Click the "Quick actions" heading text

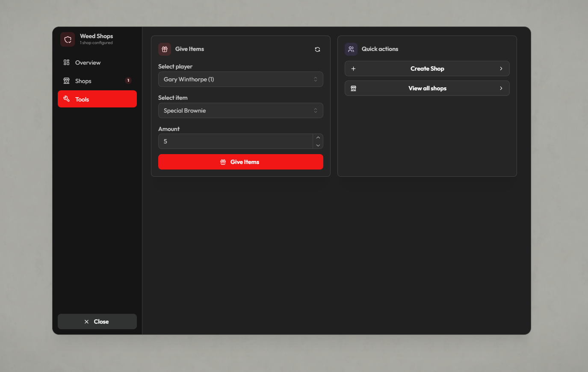(380, 49)
